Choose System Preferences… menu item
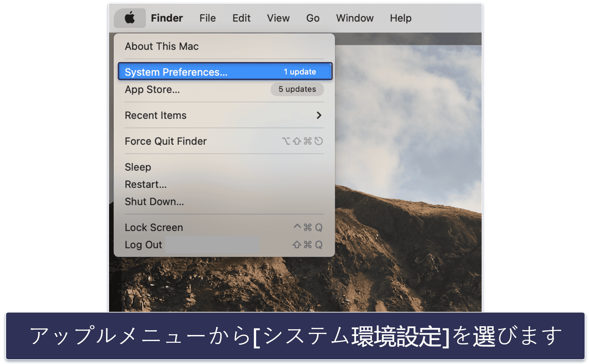 (x=225, y=72)
